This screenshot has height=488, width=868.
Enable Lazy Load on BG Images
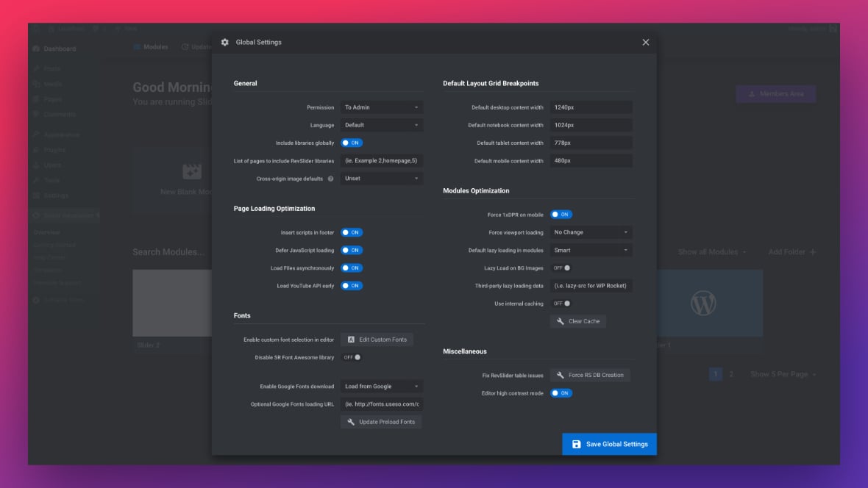[561, 268]
